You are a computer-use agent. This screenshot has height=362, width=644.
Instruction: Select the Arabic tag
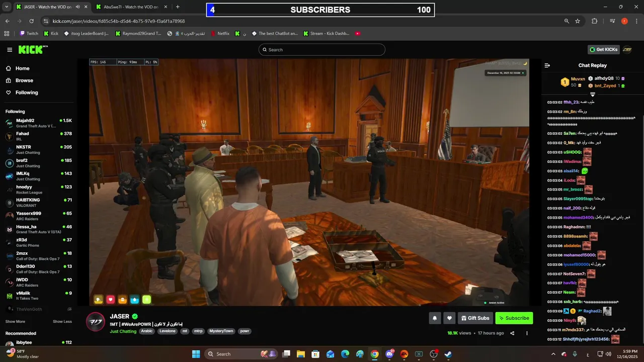pyautogui.click(x=146, y=331)
